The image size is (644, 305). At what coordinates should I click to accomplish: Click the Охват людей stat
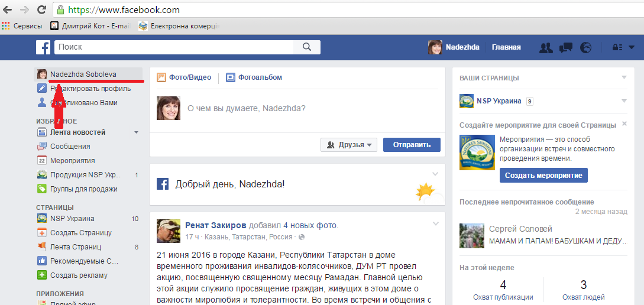click(583, 290)
